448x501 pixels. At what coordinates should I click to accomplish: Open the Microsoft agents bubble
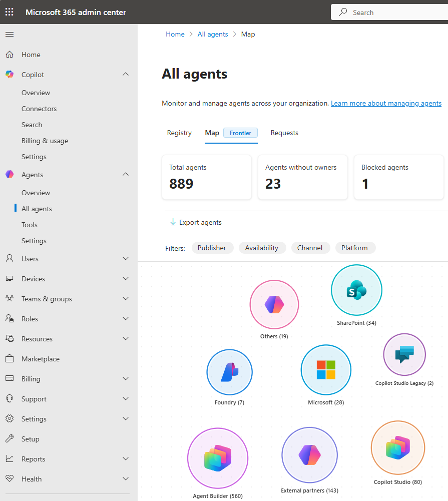pyautogui.click(x=326, y=370)
